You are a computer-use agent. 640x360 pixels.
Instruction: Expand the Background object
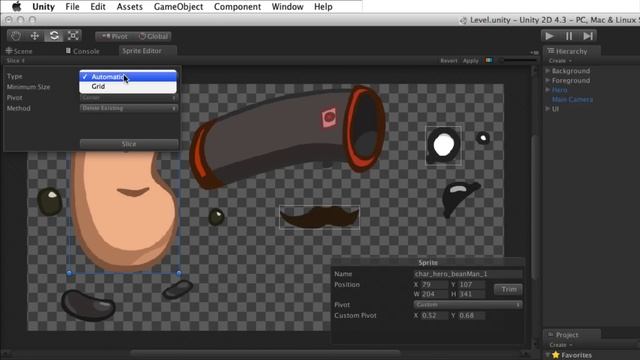tap(548, 71)
